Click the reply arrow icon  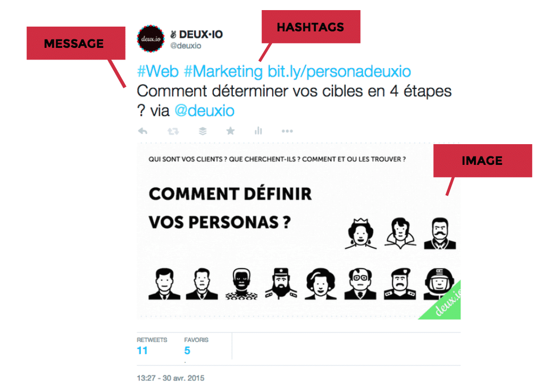pyautogui.click(x=143, y=131)
